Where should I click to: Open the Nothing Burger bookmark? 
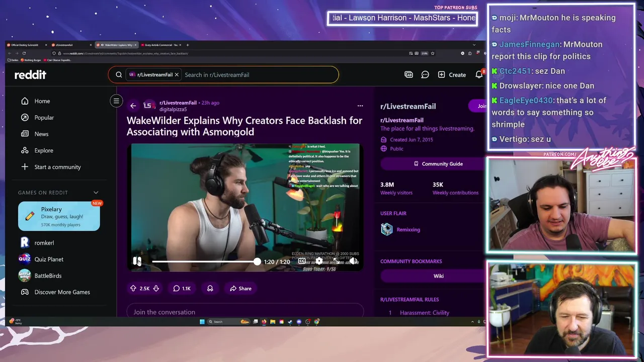(x=30, y=60)
